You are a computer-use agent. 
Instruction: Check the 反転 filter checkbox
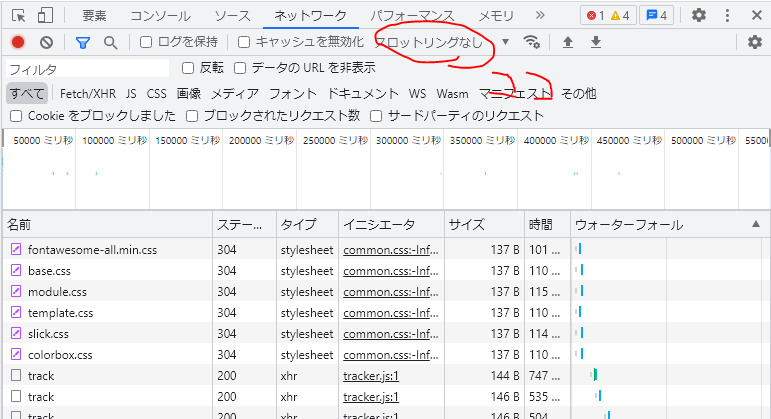(x=188, y=68)
